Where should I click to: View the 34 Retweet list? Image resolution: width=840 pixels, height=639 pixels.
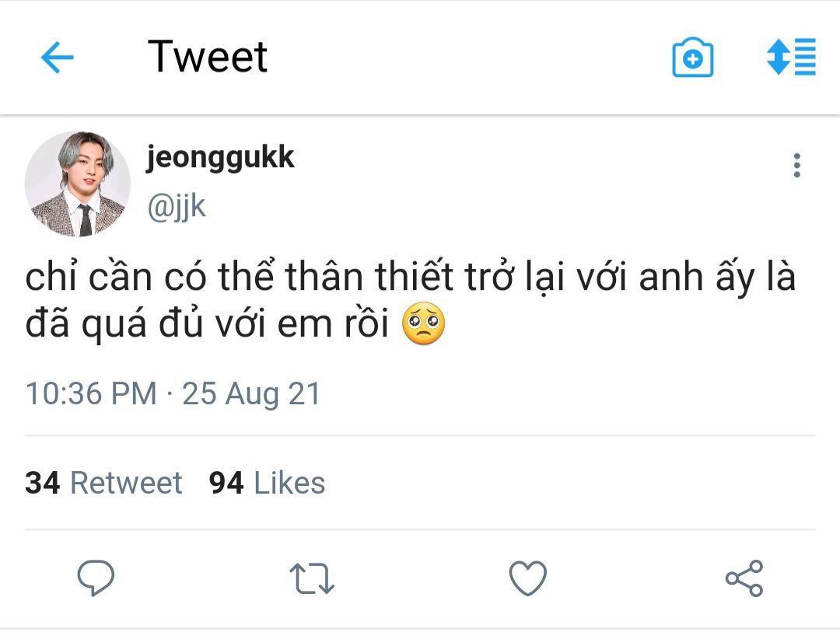click(103, 483)
